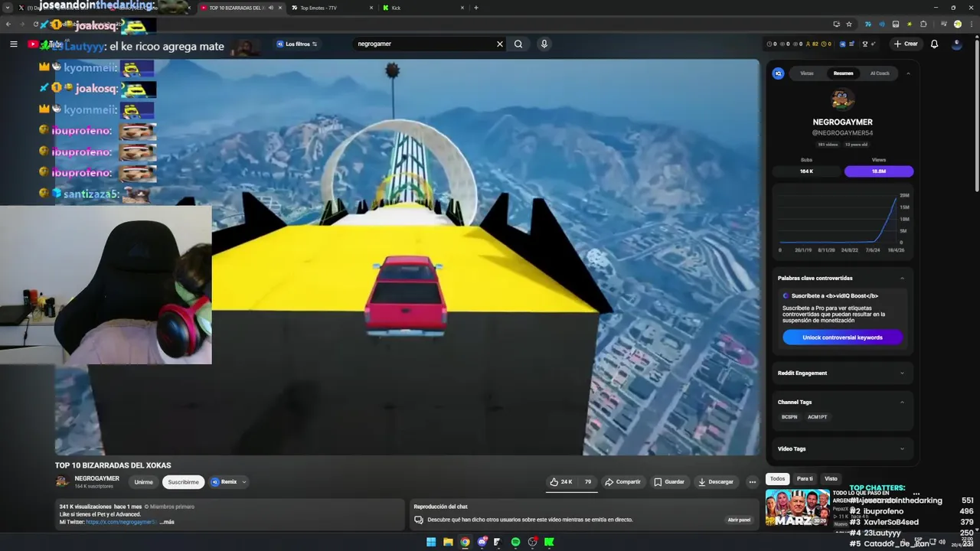Switch to the Resumen tab
The height and width of the screenshot is (551, 980).
click(x=843, y=73)
